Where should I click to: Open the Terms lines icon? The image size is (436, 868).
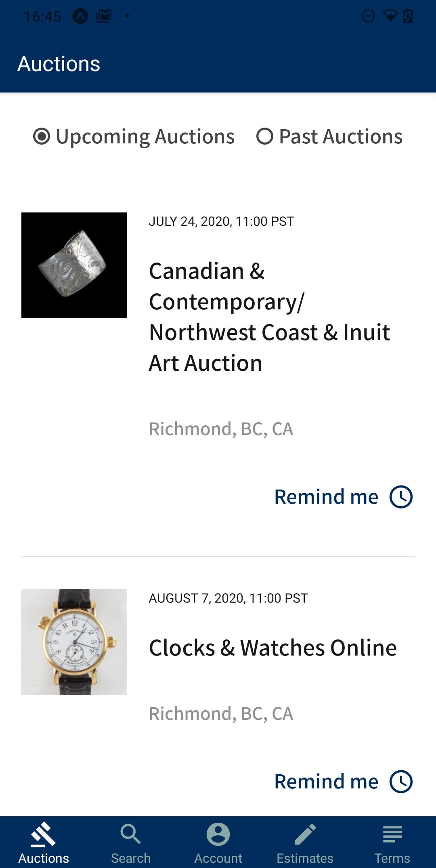392,834
